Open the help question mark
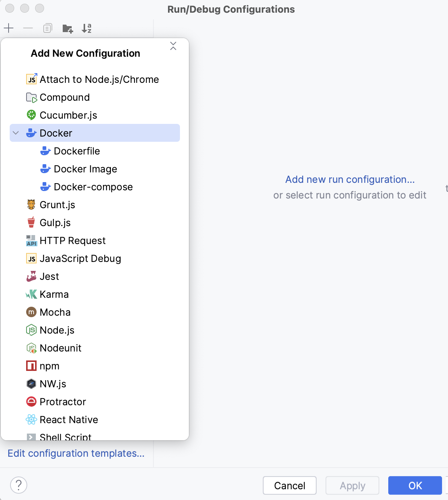Viewport: 448px width, 500px height. point(18,485)
